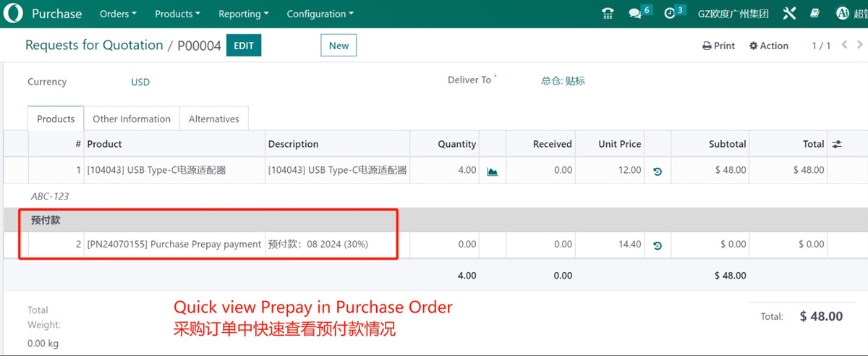This screenshot has height=356, width=868.
Task: Click price history icon beside unit price 12.00
Action: click(658, 171)
